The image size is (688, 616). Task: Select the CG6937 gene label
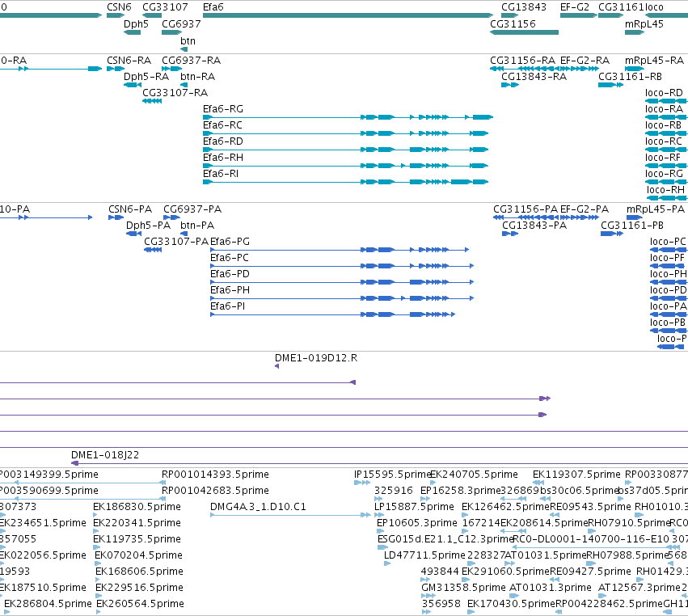pyautogui.click(x=181, y=23)
